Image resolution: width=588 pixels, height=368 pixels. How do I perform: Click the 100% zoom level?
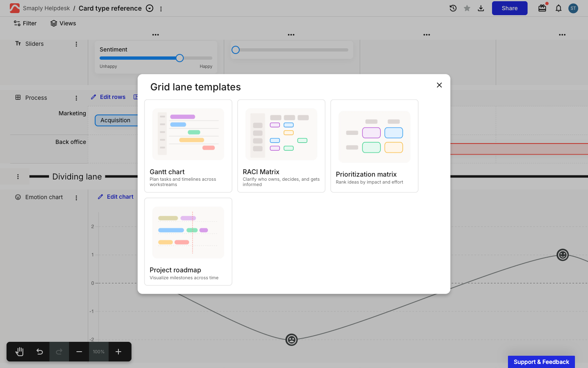click(x=99, y=352)
